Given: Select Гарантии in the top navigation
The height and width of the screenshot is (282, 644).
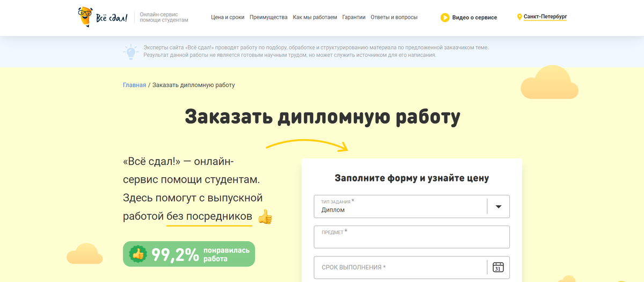Looking at the screenshot, I should coord(354,17).
